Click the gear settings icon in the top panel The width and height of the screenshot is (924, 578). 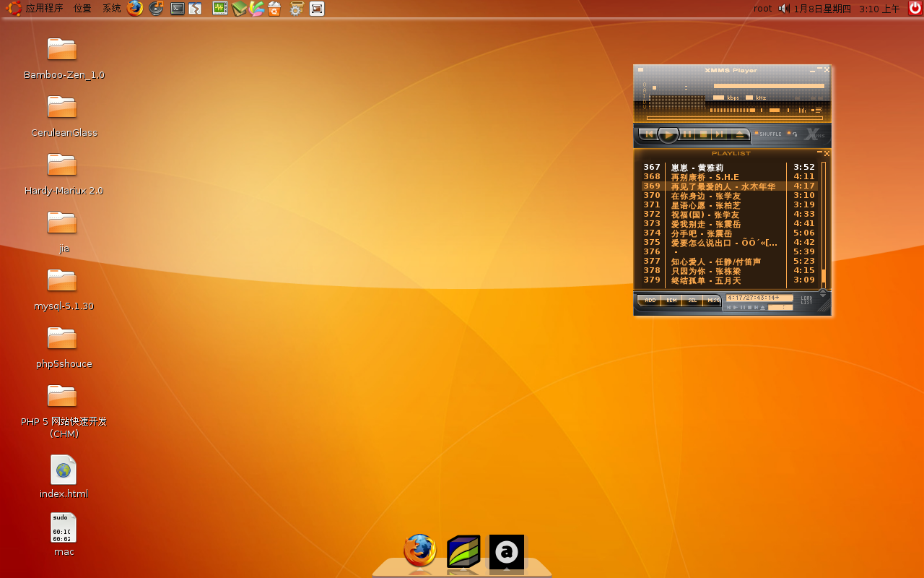point(296,9)
